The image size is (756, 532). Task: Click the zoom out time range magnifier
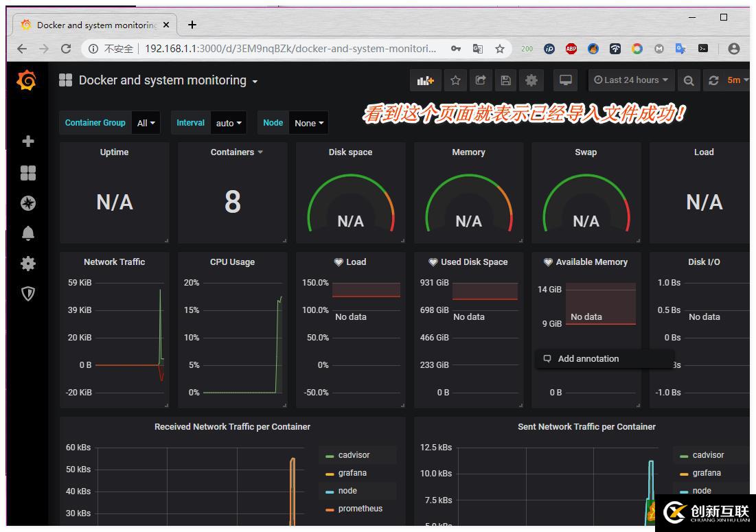(x=689, y=80)
